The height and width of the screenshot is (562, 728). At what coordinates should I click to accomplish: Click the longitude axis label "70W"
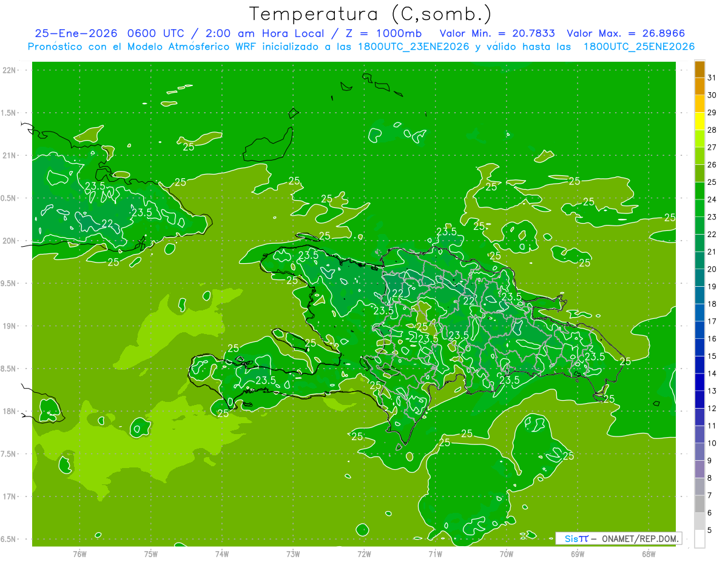507,554
